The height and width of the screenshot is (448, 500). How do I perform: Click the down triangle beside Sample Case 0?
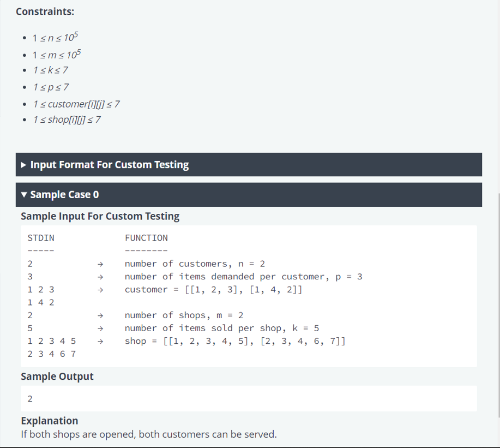coord(23,195)
